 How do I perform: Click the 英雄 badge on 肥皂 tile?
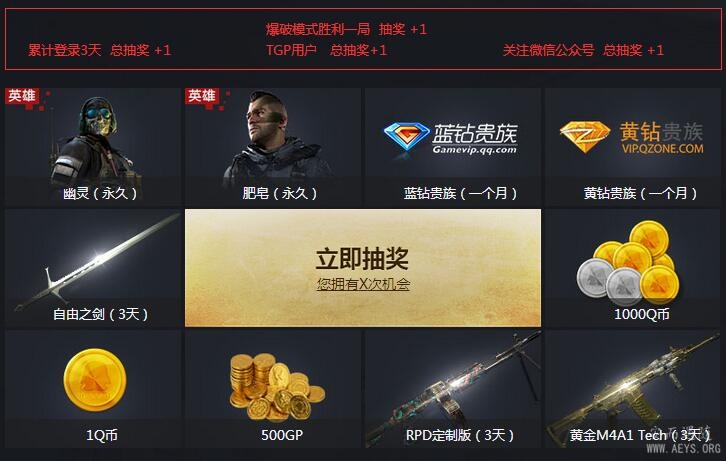201,96
